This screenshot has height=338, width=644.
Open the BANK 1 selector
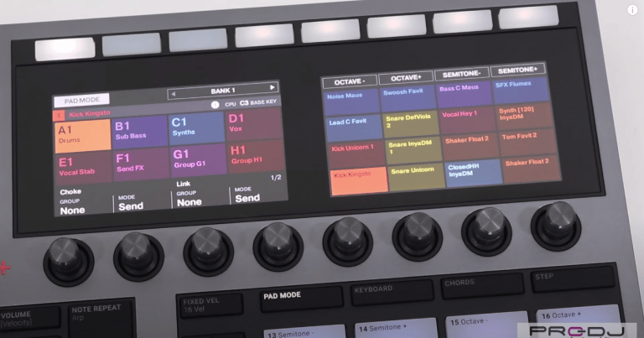pyautogui.click(x=223, y=91)
